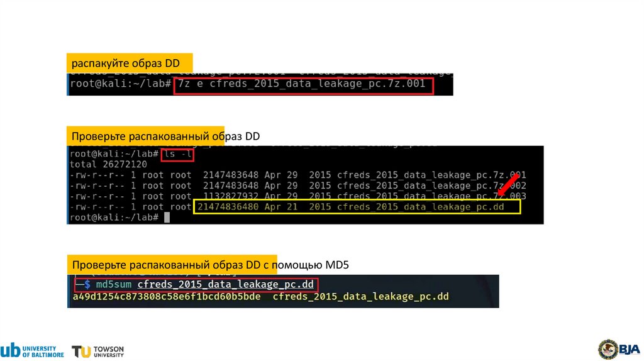Click the md5sum command in the red box
Viewport: 644px width, 361px height.
[196, 284]
